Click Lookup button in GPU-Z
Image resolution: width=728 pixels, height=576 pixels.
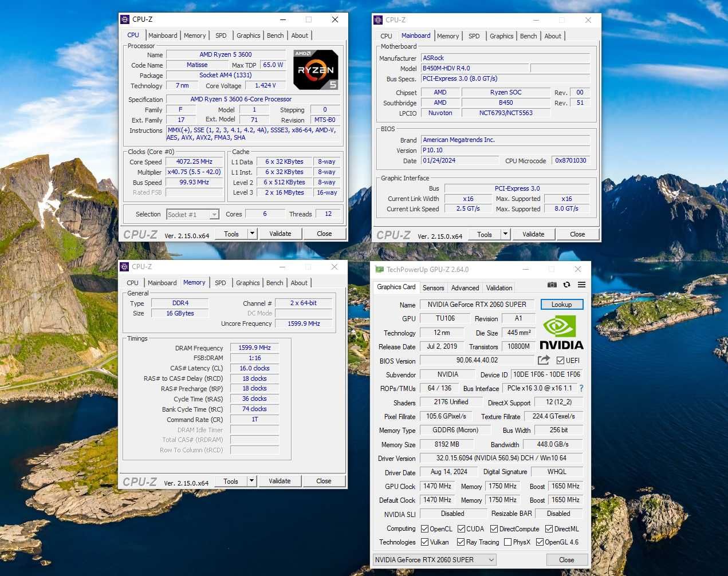tap(562, 305)
